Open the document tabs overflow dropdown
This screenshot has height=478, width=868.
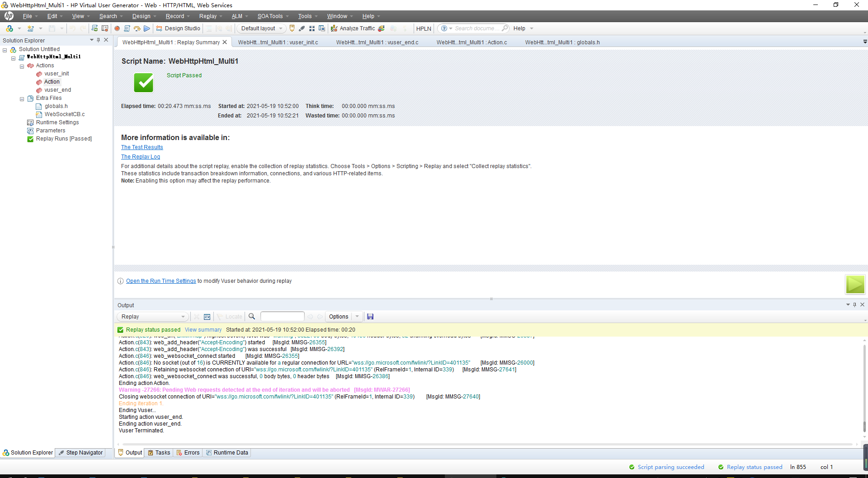coord(865,42)
